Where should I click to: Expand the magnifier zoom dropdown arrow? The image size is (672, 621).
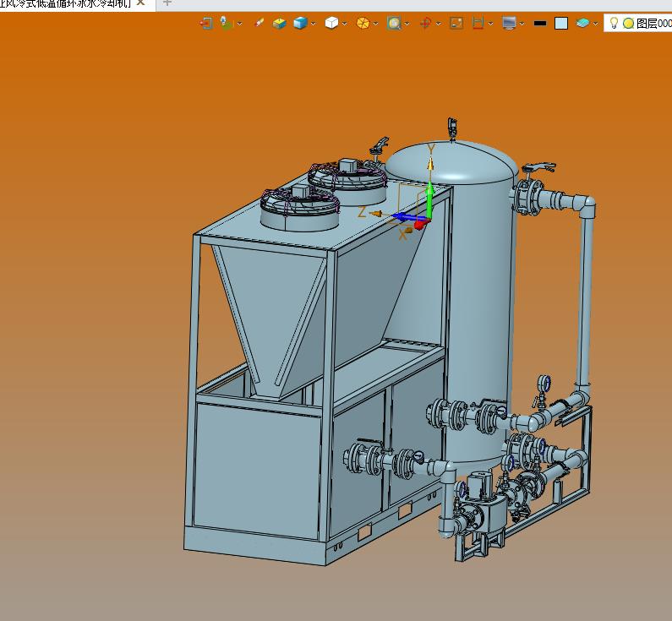(407, 24)
